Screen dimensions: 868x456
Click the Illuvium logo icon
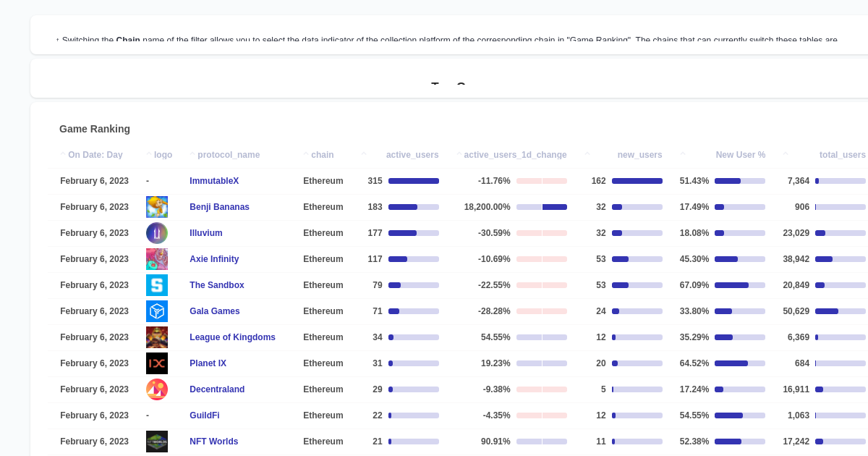pos(157,233)
